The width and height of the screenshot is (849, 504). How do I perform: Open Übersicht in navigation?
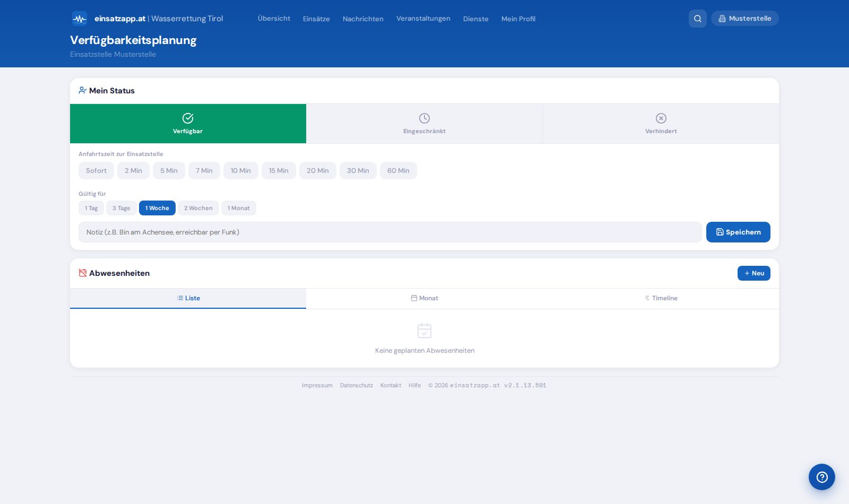click(274, 19)
